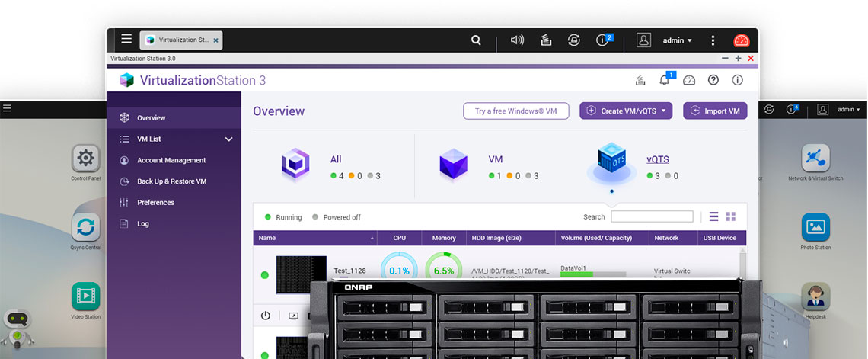Click the Import VM button
Image resolution: width=868 pixels, height=359 pixels.
pyautogui.click(x=715, y=111)
